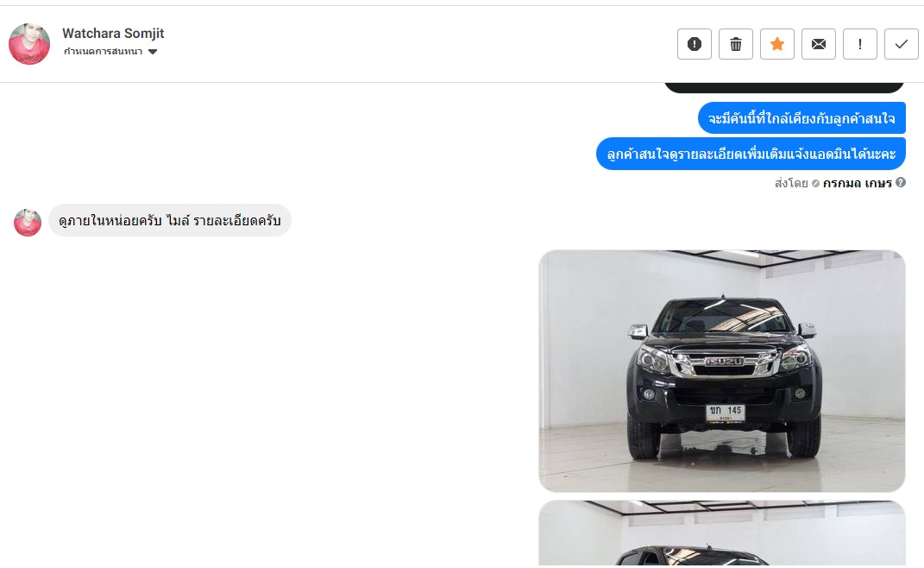This screenshot has width=924, height=568.
Task: Select the customer's small avatar beside the grey message
Action: pyautogui.click(x=28, y=223)
